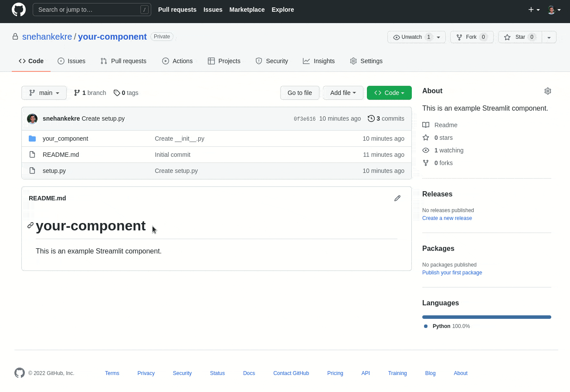Expand the Add file dropdown

pyautogui.click(x=343, y=93)
